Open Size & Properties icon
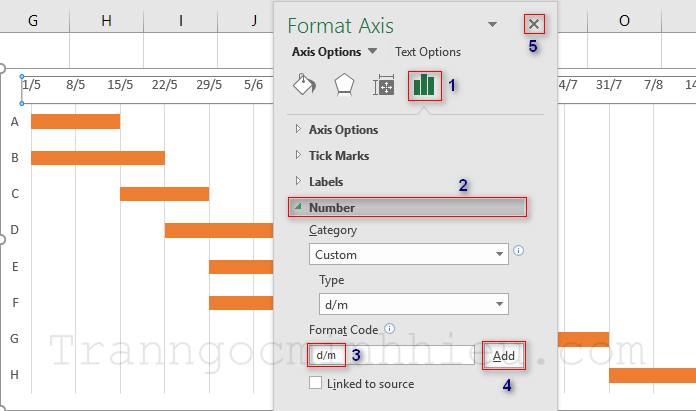This screenshot has width=696, height=411. pyautogui.click(x=384, y=86)
